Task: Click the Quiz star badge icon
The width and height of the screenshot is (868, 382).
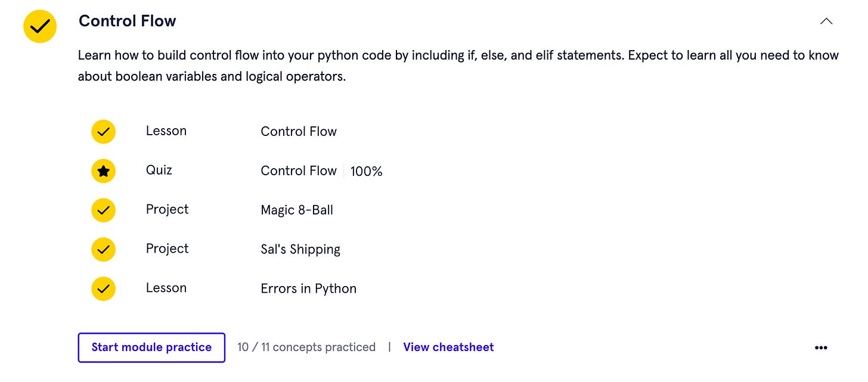Action: click(103, 171)
